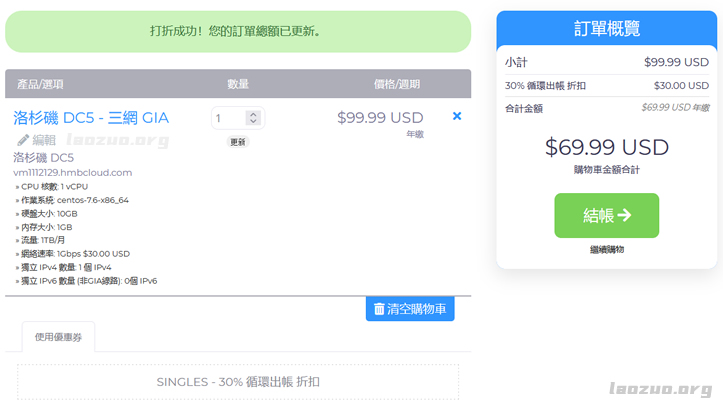Click the $69.99 USD cart total
Screen dimensions: 723x404
tap(606, 147)
